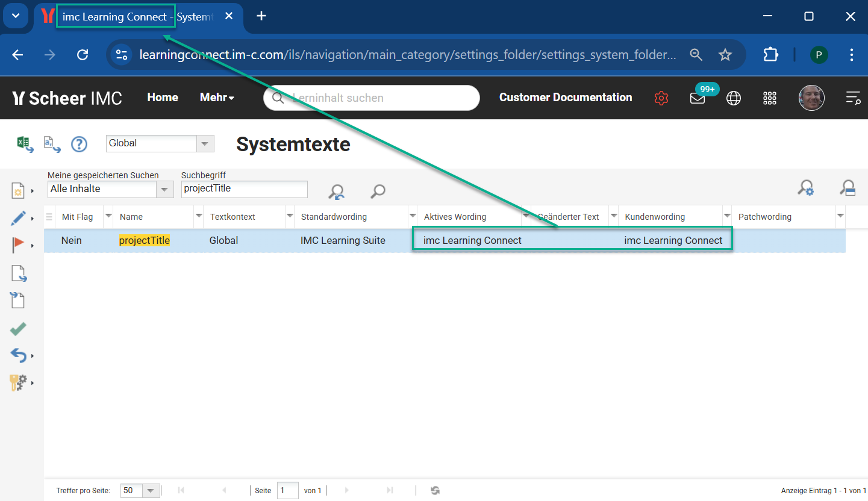This screenshot has height=501, width=868.
Task: Click the 'Customer Documentation' link
Action: pos(565,98)
